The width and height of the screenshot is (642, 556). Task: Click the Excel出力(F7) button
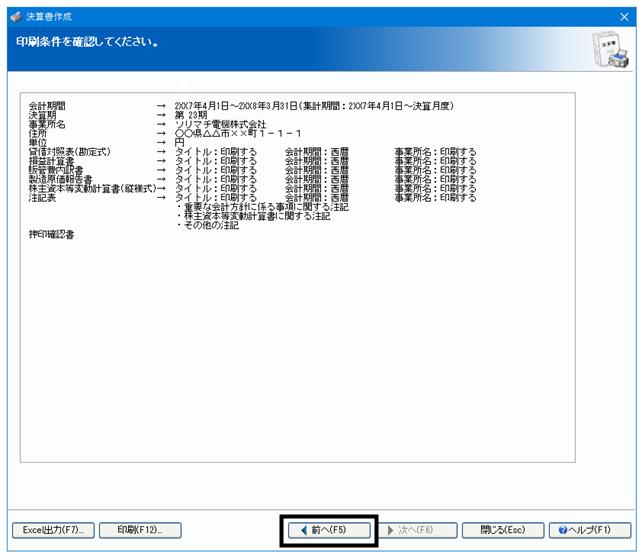[x=53, y=530]
